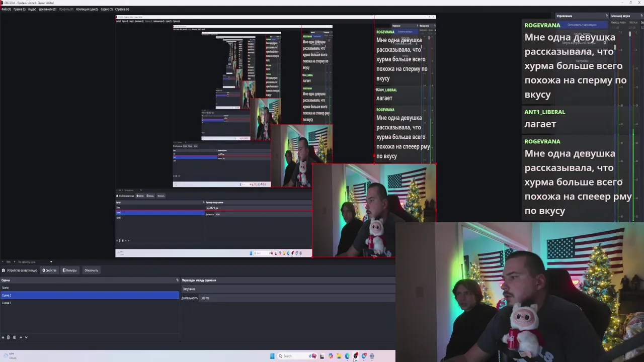Pop out the Управление dock panel

(607, 16)
